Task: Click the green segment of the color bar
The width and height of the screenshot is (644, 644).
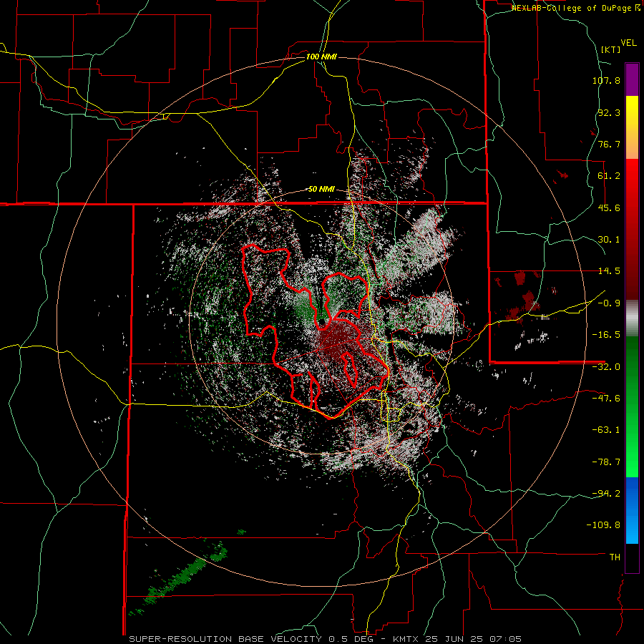Action: 632,406
